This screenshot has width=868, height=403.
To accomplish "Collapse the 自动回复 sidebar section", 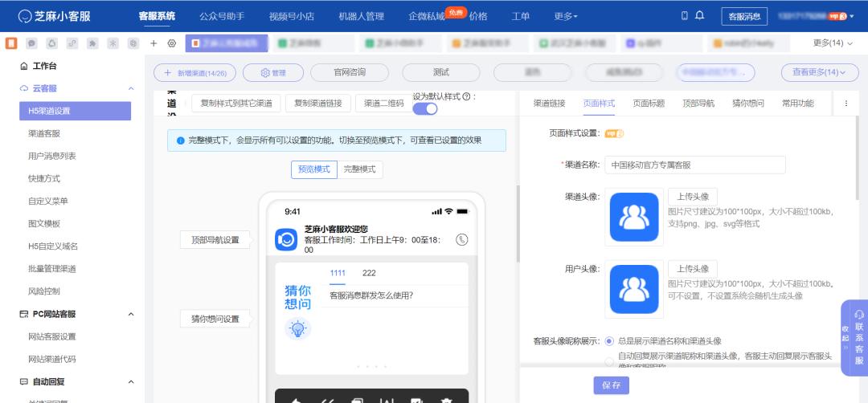I will 131,382.
